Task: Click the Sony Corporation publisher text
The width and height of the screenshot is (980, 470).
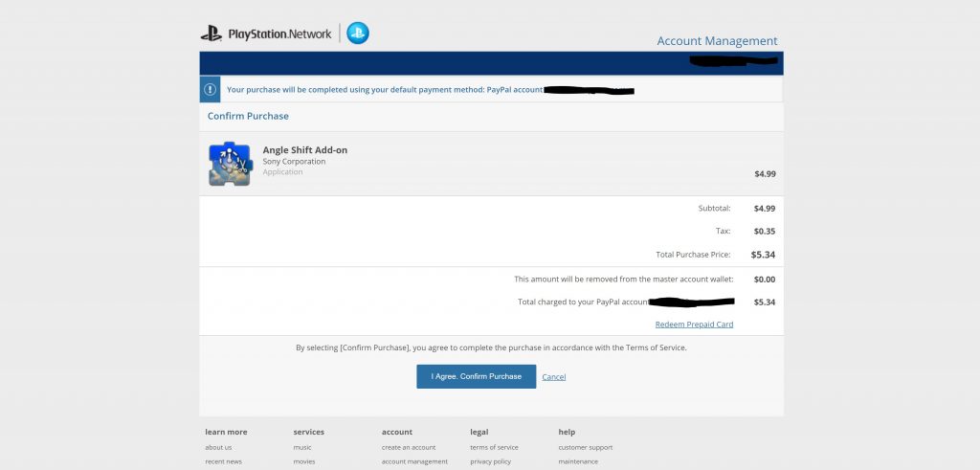Action: point(294,161)
